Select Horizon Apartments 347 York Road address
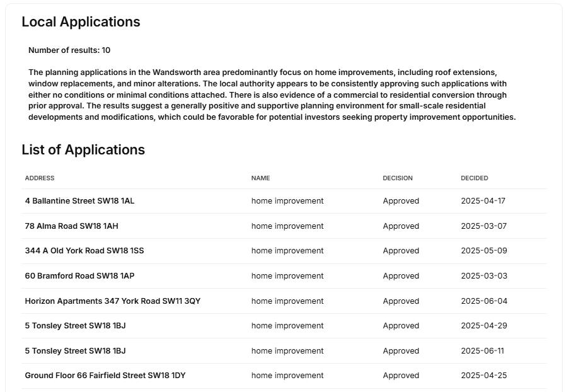This screenshot has height=392, width=566. coord(113,301)
